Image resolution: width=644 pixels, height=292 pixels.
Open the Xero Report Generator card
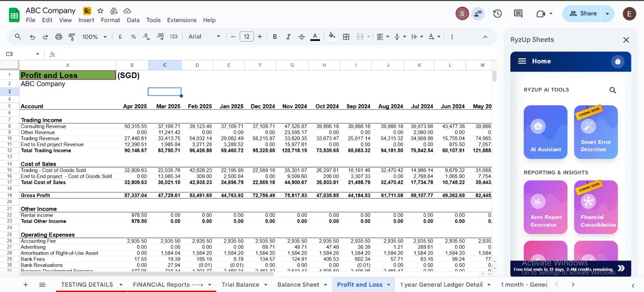pos(545,207)
